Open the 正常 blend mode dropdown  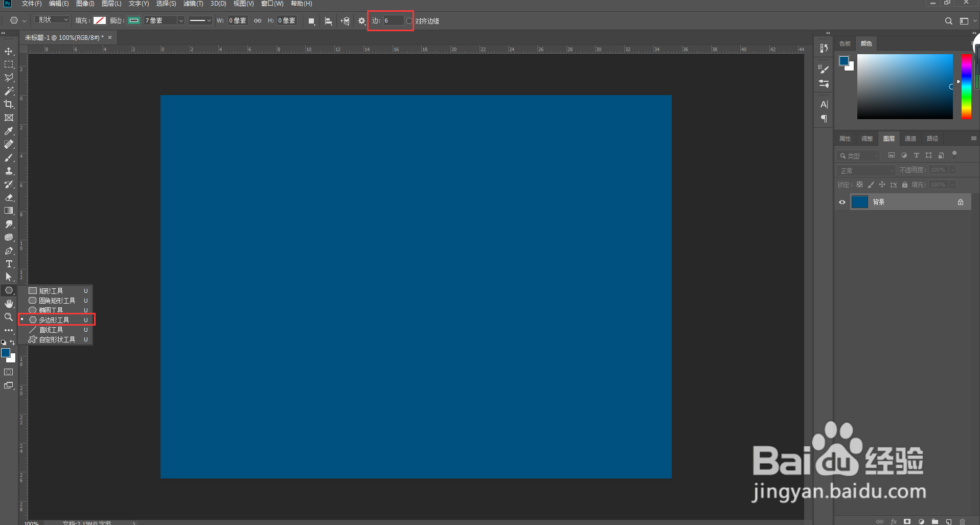coord(867,170)
